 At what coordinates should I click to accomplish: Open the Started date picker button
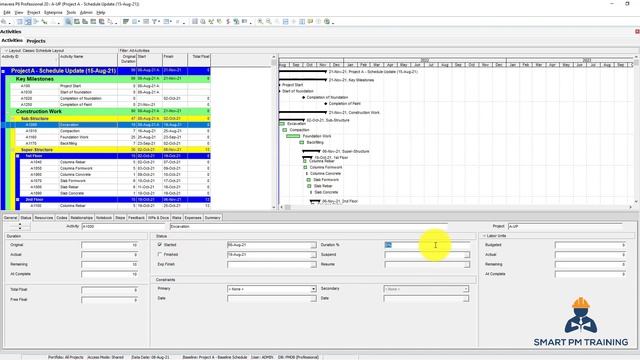point(313,245)
